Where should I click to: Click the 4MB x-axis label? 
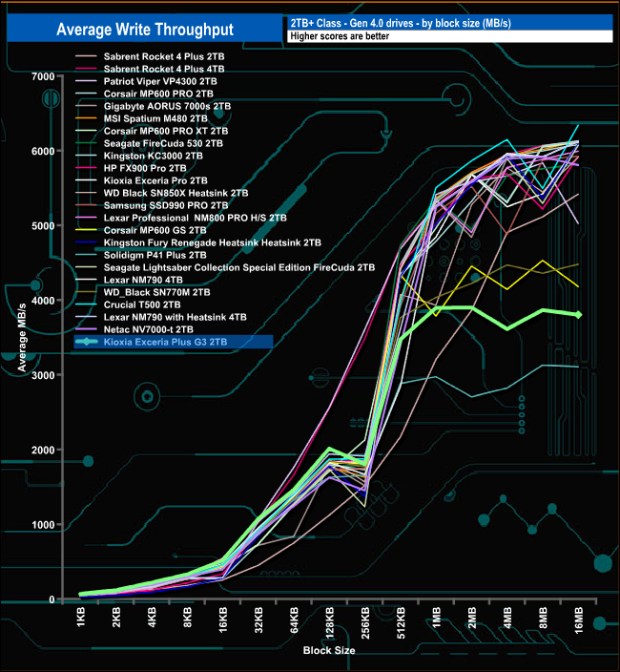pyautogui.click(x=507, y=618)
